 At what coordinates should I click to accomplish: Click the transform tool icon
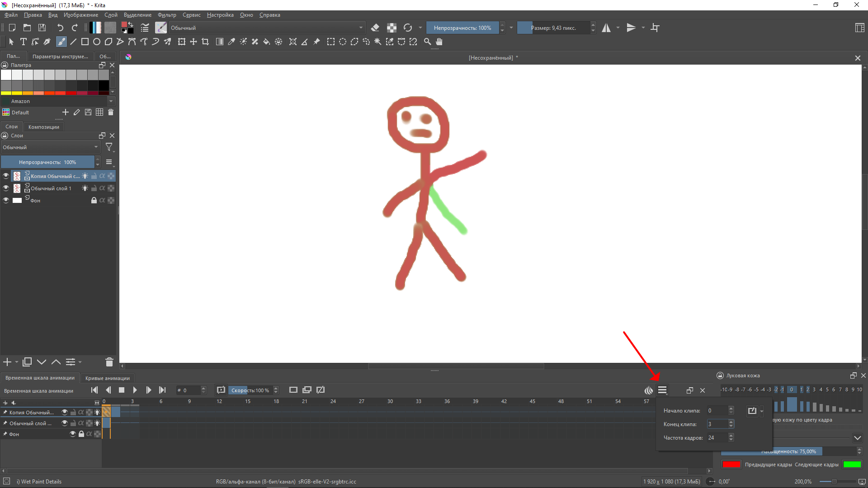click(181, 42)
